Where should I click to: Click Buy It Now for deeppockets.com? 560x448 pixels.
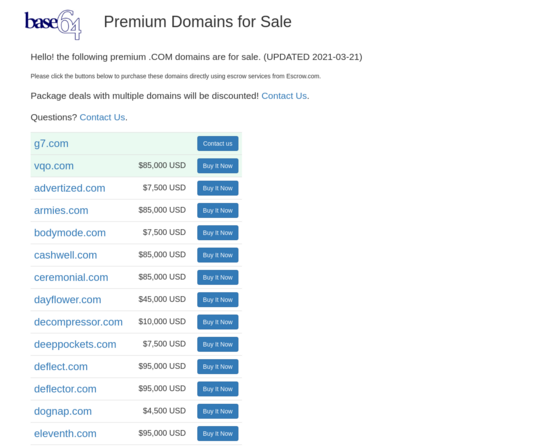[x=218, y=344]
